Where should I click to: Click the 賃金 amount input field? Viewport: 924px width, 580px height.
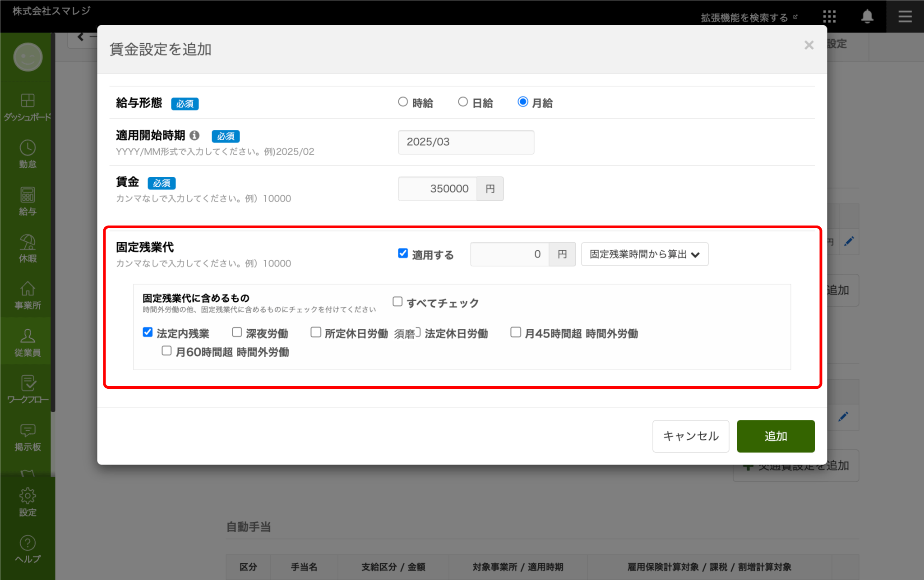437,189
